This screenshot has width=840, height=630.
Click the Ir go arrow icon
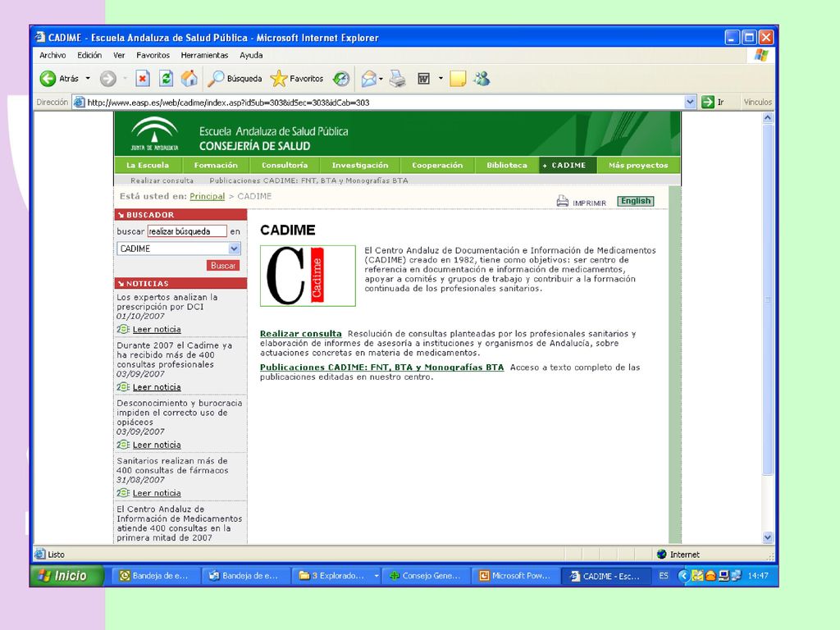708,102
